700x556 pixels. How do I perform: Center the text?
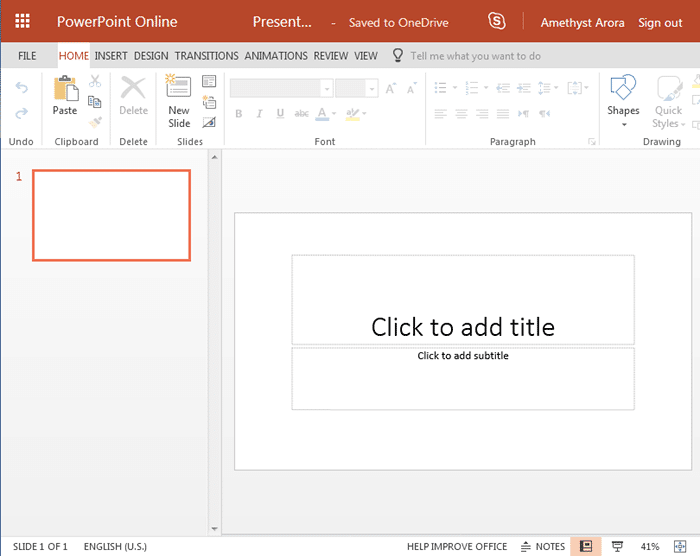click(x=461, y=114)
